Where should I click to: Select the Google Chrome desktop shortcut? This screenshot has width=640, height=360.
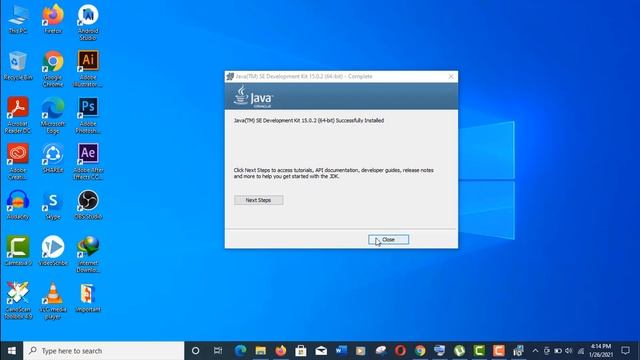(x=53, y=69)
